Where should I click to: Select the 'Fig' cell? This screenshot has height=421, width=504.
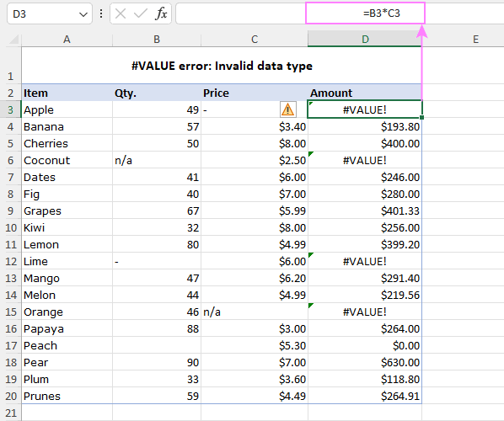click(67, 194)
